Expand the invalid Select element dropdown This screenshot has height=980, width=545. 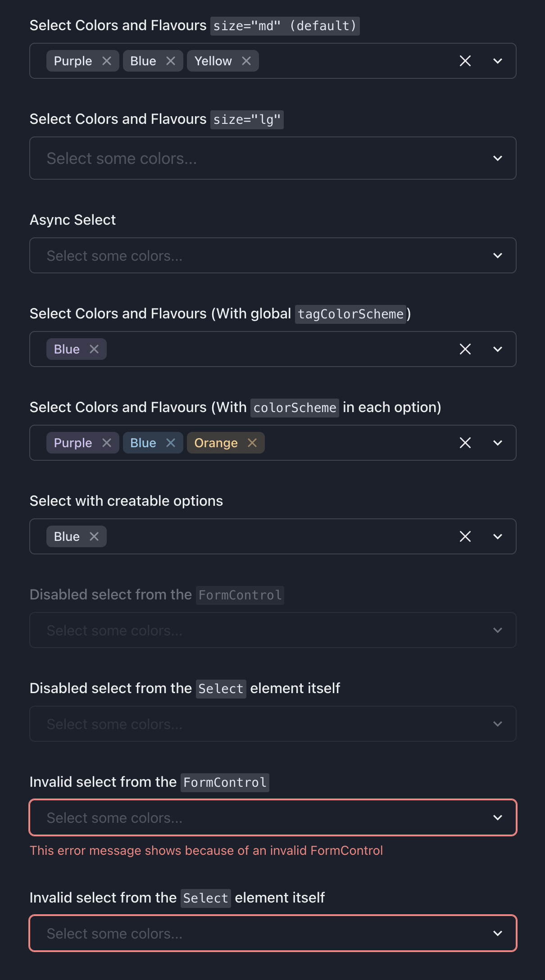click(497, 933)
